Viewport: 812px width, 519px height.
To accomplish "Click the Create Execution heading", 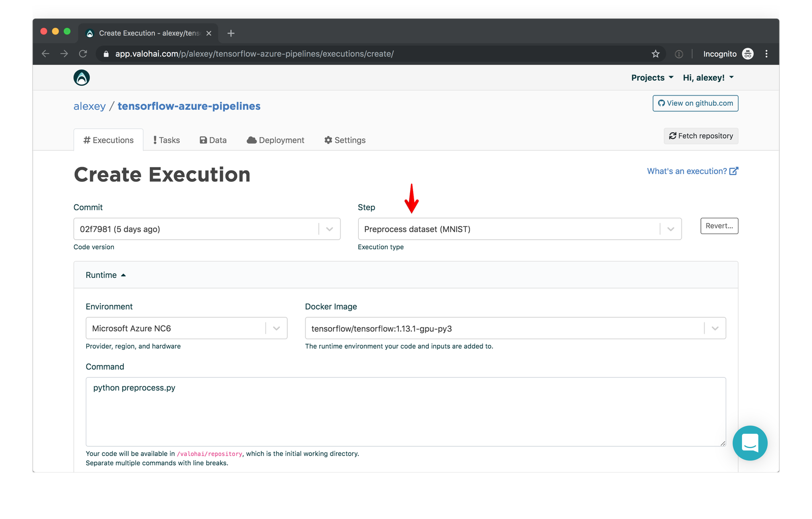I will tap(162, 175).
